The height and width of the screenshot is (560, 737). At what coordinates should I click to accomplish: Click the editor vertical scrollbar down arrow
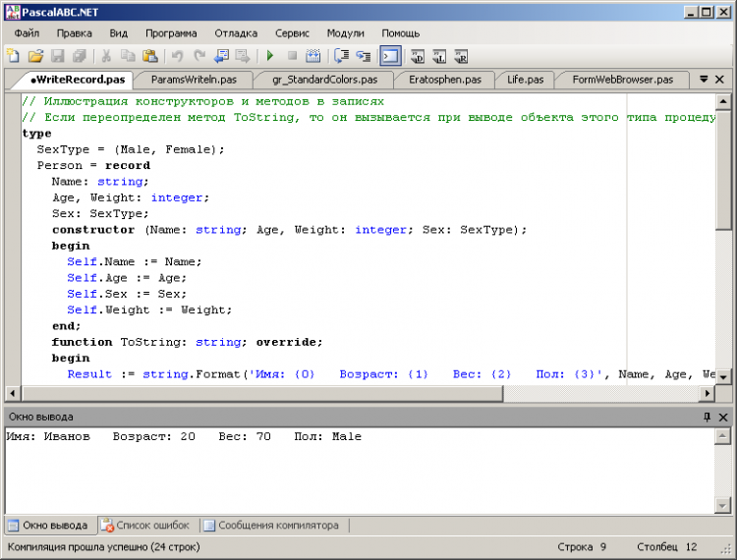pos(723,376)
